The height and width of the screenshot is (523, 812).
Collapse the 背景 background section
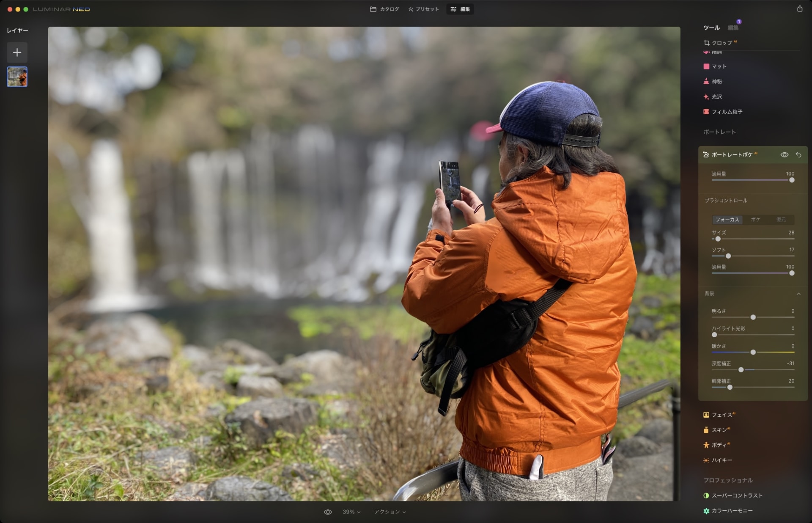(x=798, y=294)
